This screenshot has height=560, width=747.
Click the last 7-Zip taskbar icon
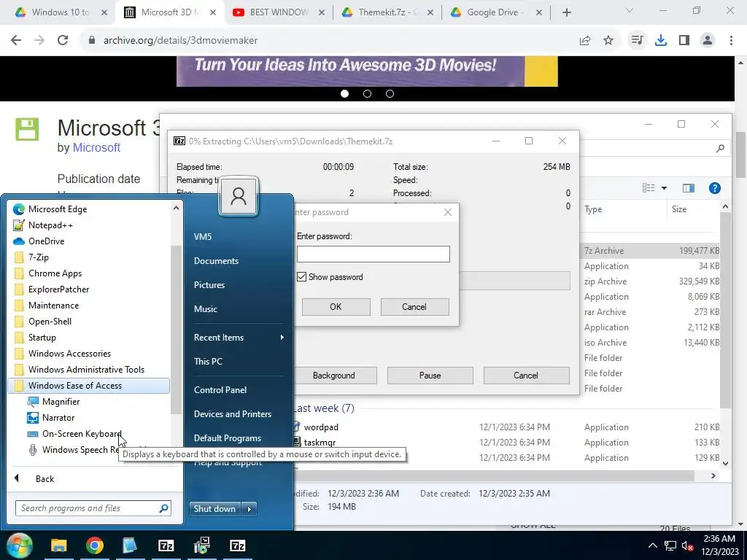point(237,545)
